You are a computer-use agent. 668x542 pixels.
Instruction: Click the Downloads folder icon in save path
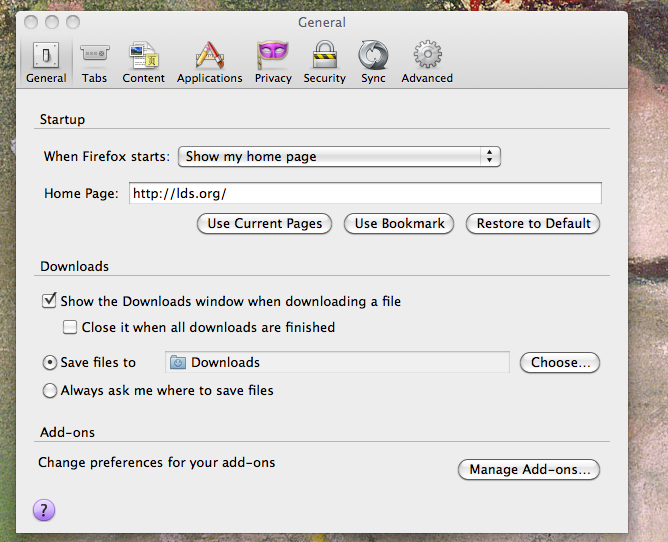[x=178, y=363]
